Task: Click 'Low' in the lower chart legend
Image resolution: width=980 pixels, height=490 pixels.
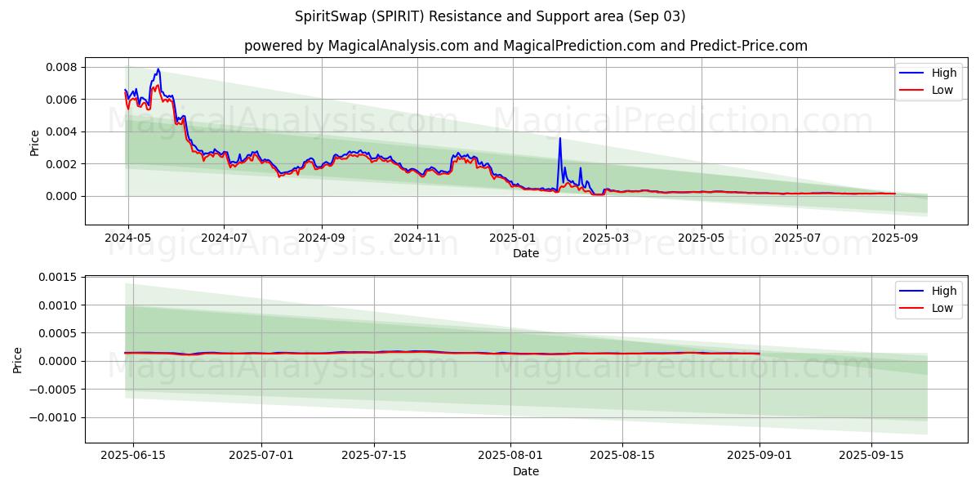Action: [x=942, y=308]
